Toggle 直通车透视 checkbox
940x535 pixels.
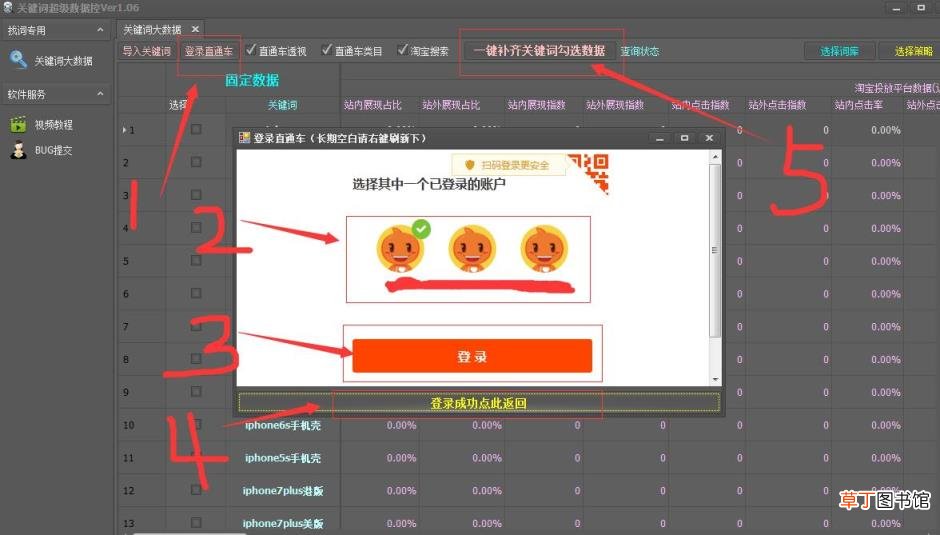coord(251,49)
